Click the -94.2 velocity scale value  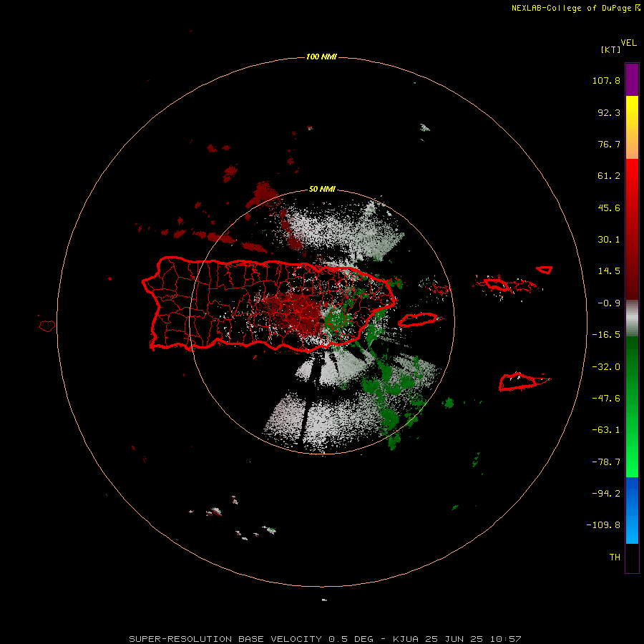pos(606,493)
